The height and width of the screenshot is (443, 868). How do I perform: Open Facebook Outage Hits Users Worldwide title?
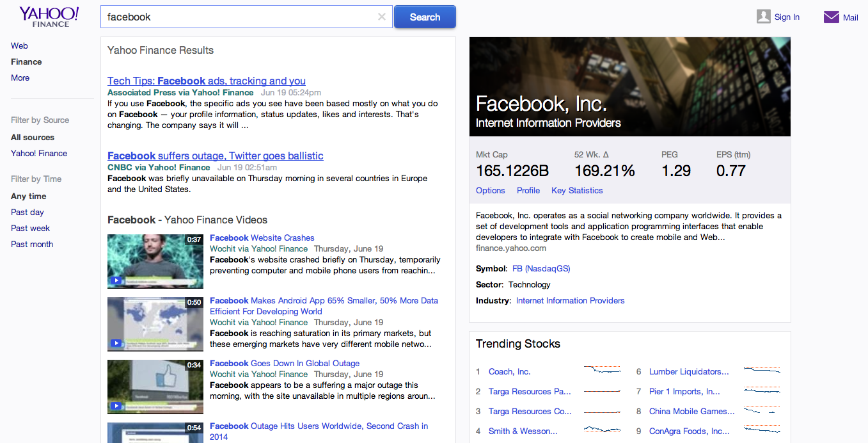[x=319, y=431]
